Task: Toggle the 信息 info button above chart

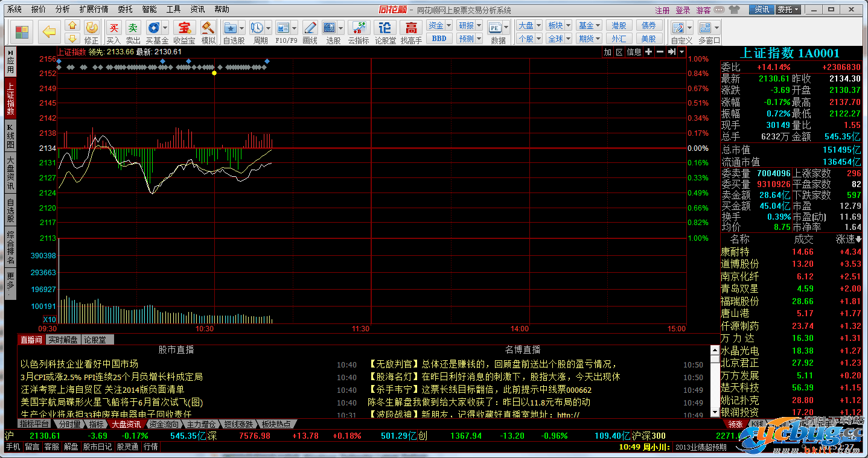Action: (x=634, y=52)
